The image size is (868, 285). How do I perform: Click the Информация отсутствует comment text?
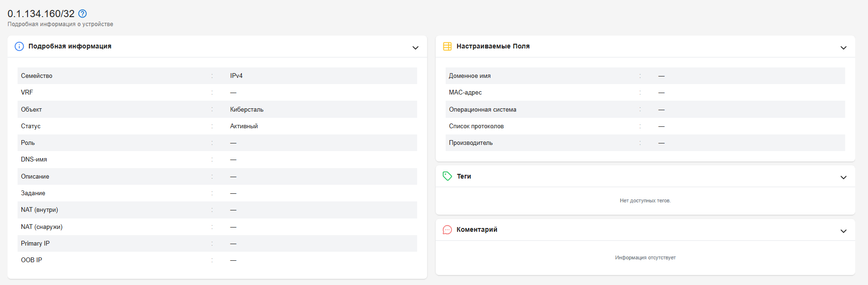[645, 257]
